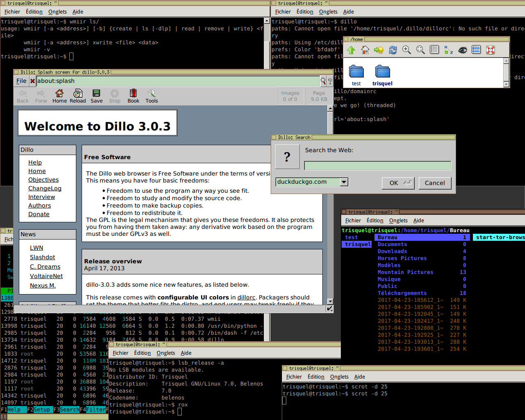Open the VoltaireNet link
Image resolution: width=525 pixels, height=420 pixels.
46,276
